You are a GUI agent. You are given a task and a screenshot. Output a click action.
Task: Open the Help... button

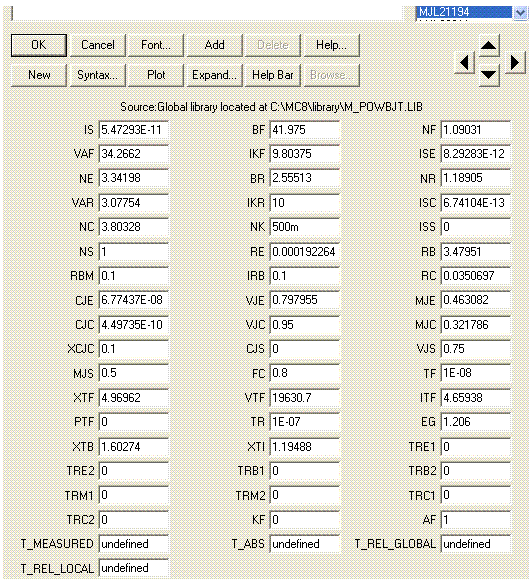pyautogui.click(x=332, y=45)
